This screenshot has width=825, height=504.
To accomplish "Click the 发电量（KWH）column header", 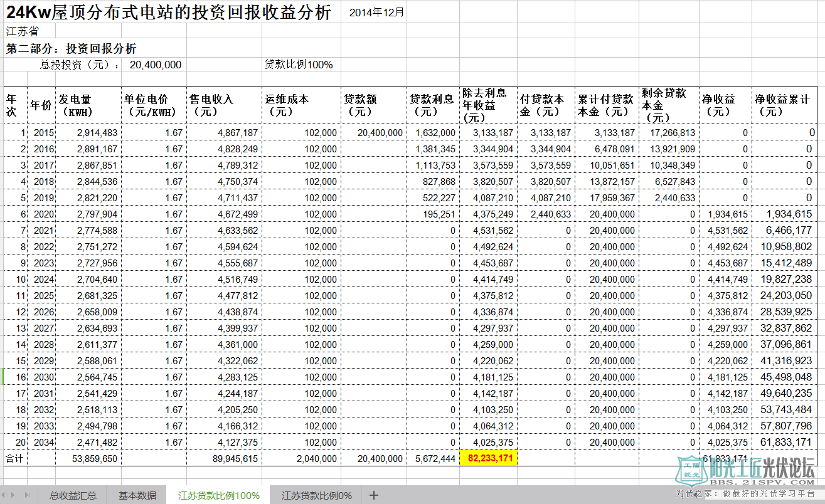I will click(x=88, y=105).
